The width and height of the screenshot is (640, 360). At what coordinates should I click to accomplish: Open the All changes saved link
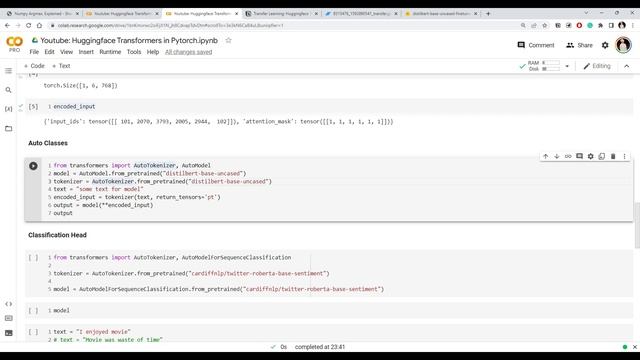pos(189,52)
